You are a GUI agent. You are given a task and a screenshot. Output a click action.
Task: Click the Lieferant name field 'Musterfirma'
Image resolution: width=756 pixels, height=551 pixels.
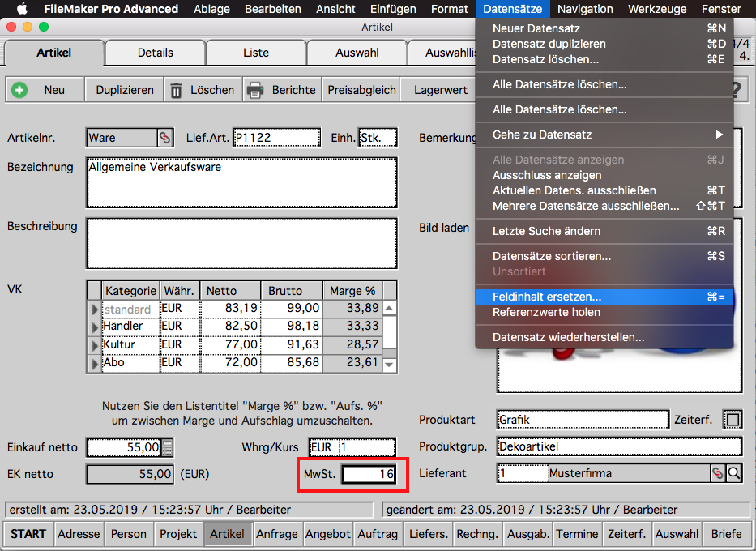click(630, 473)
